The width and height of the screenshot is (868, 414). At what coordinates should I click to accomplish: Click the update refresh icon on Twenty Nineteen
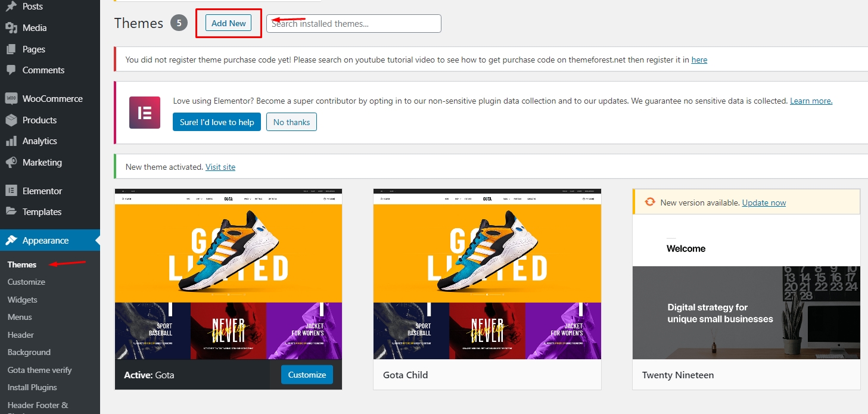pyautogui.click(x=650, y=203)
